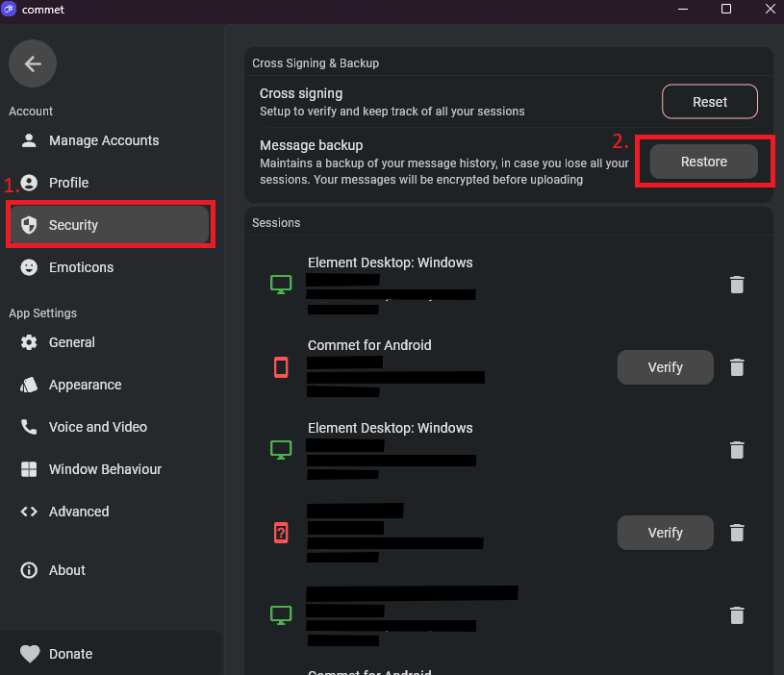Open the Emoticons settings

pyautogui.click(x=81, y=267)
